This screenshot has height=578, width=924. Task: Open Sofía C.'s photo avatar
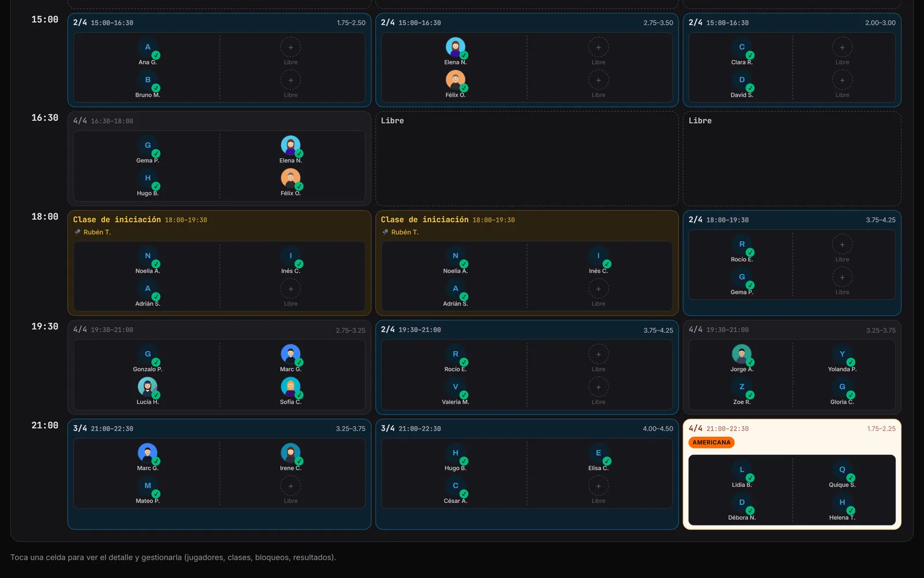pos(290,387)
